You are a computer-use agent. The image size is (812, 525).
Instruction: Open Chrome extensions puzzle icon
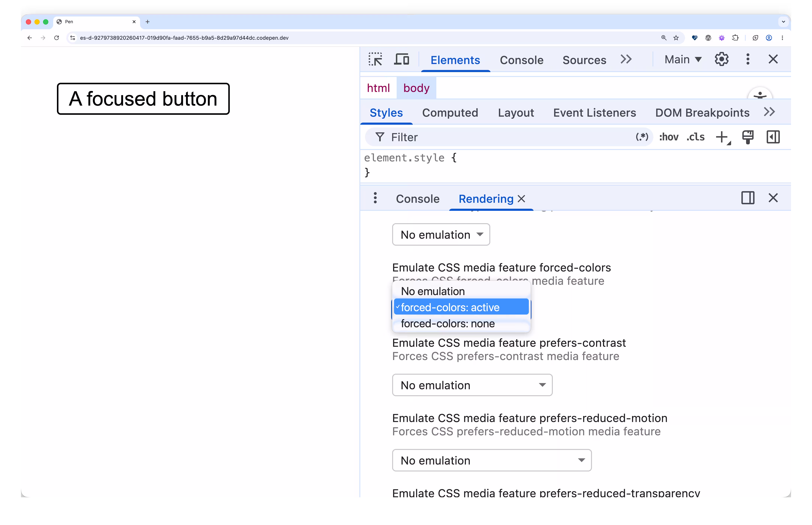(x=736, y=38)
